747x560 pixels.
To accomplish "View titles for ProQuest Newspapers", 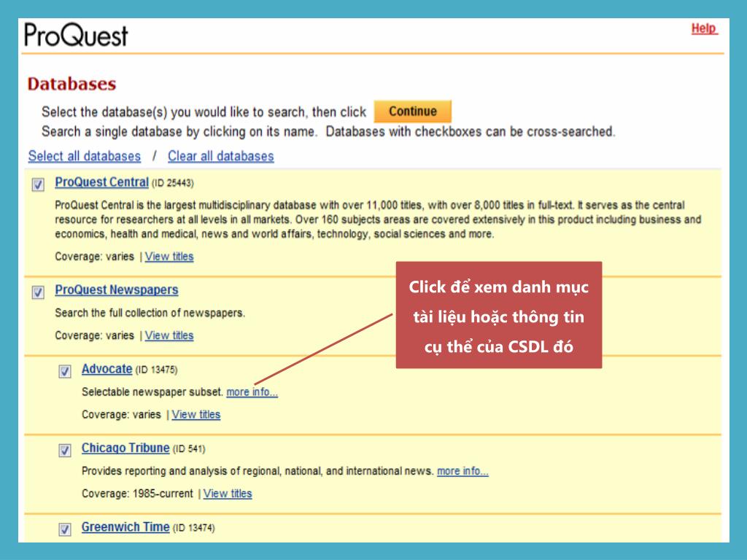I will tap(169, 335).
